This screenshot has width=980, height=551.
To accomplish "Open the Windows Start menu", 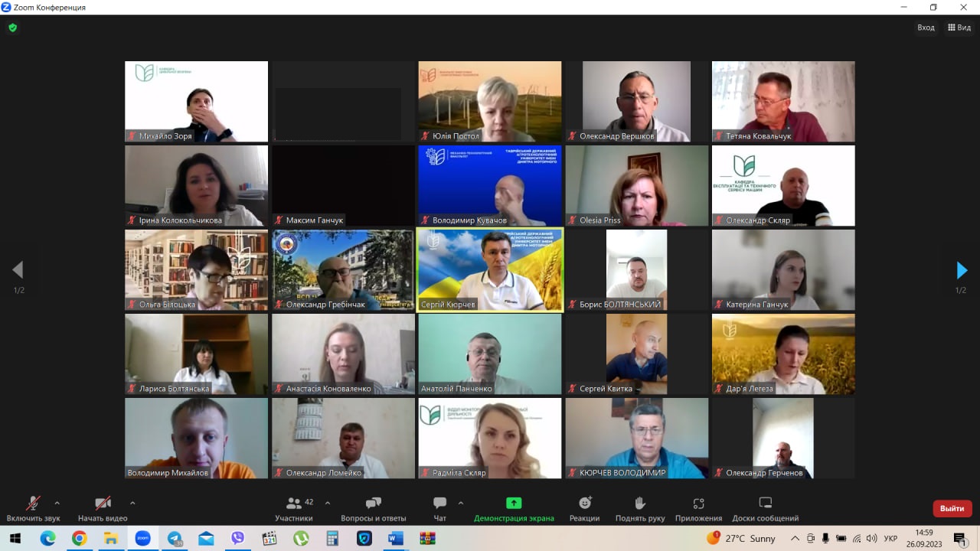I will coord(15,538).
